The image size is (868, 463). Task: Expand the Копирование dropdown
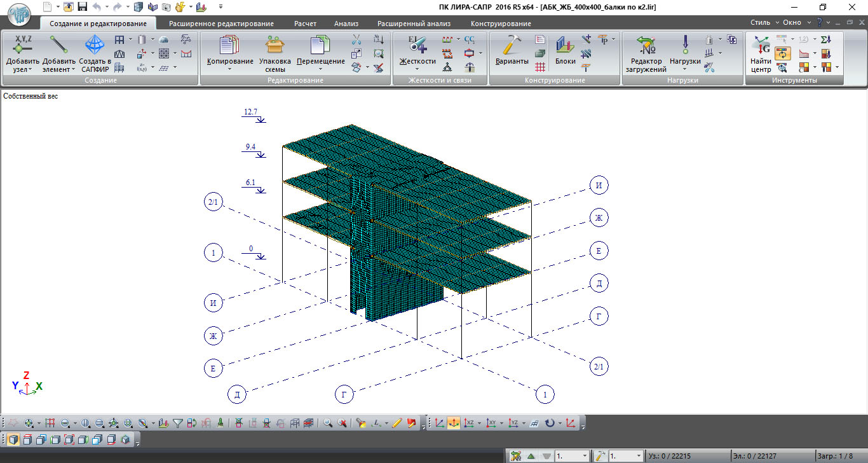point(230,69)
